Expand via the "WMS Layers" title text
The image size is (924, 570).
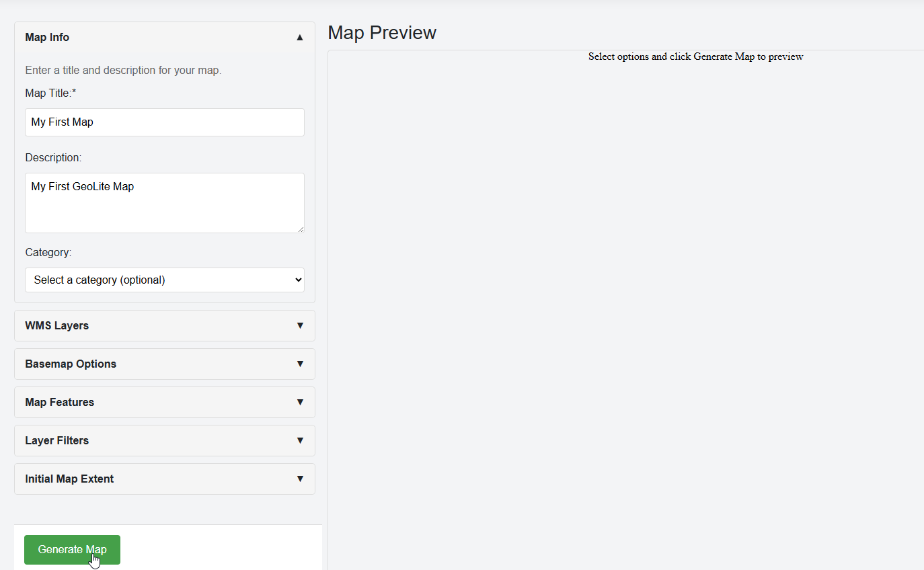click(57, 325)
